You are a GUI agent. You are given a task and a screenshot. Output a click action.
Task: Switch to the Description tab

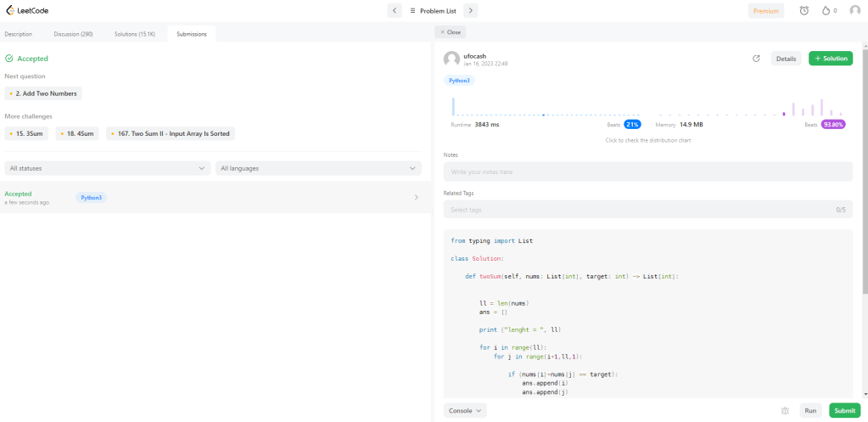coord(19,34)
